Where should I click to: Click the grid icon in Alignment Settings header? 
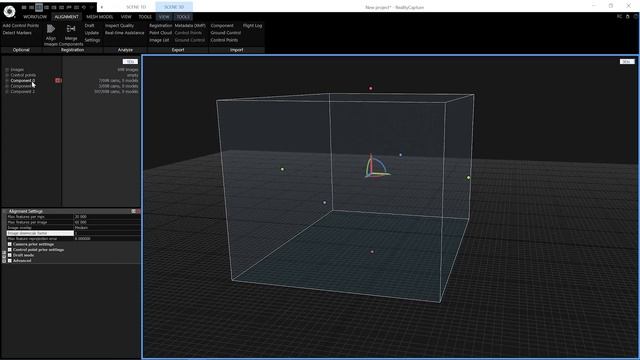click(x=133, y=211)
